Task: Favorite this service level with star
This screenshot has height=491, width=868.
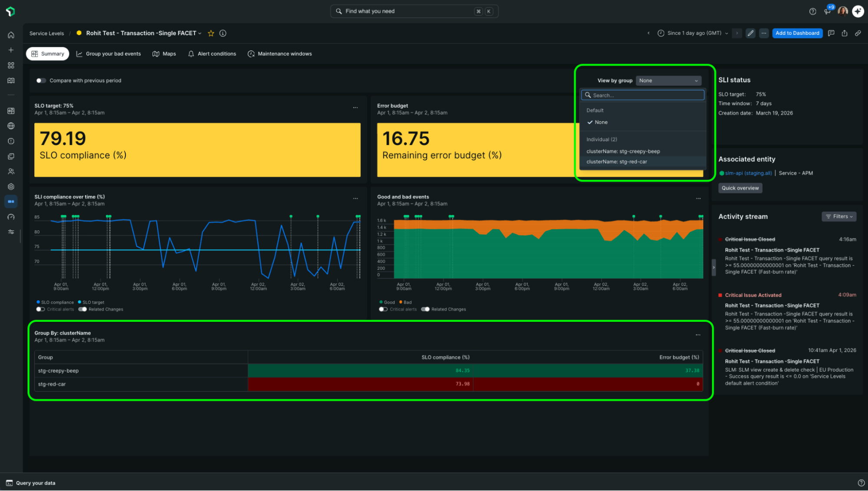Action: coord(211,33)
